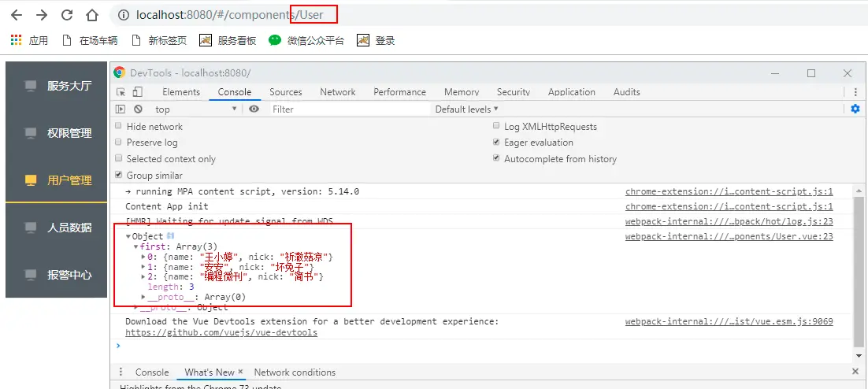Click the site info icon in address bar

[x=124, y=16]
